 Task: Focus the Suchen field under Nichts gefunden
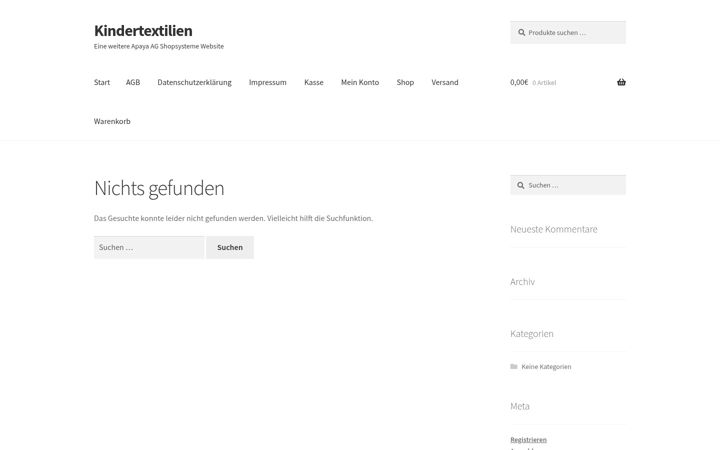point(149,248)
